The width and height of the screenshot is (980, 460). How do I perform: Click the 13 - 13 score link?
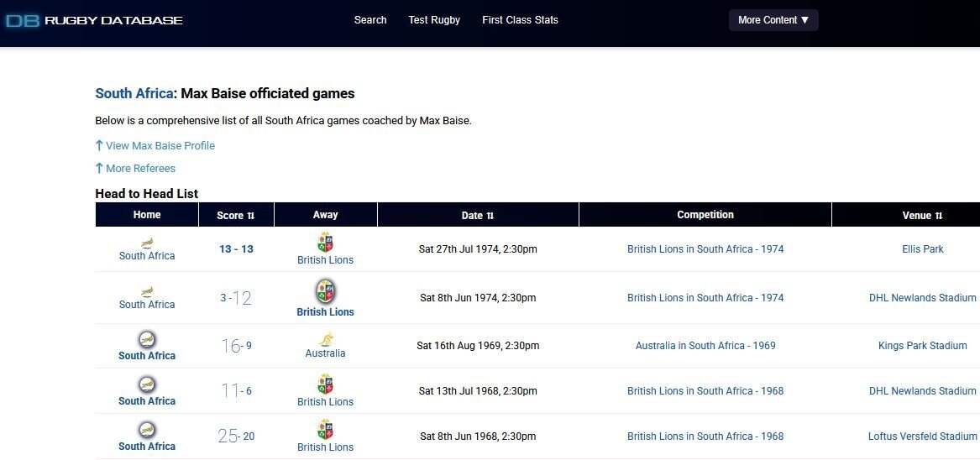point(236,249)
